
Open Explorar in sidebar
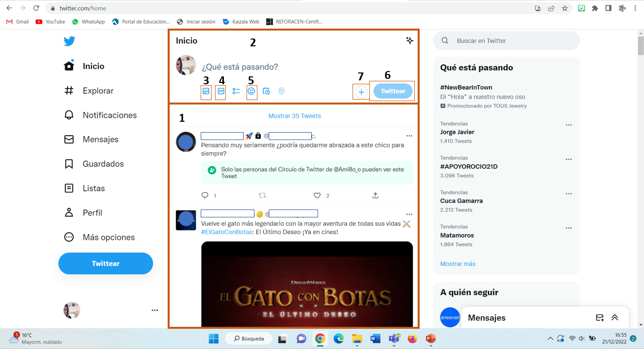pos(89,91)
